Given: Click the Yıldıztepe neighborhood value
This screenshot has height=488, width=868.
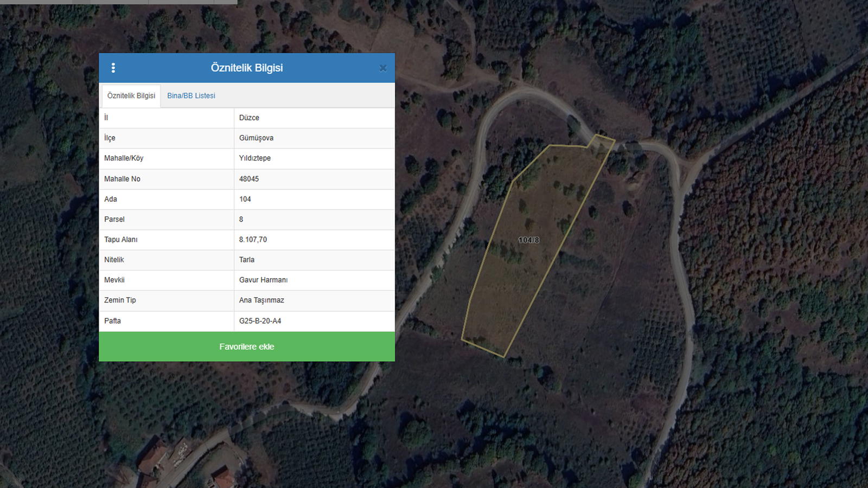Looking at the screenshot, I should point(254,158).
